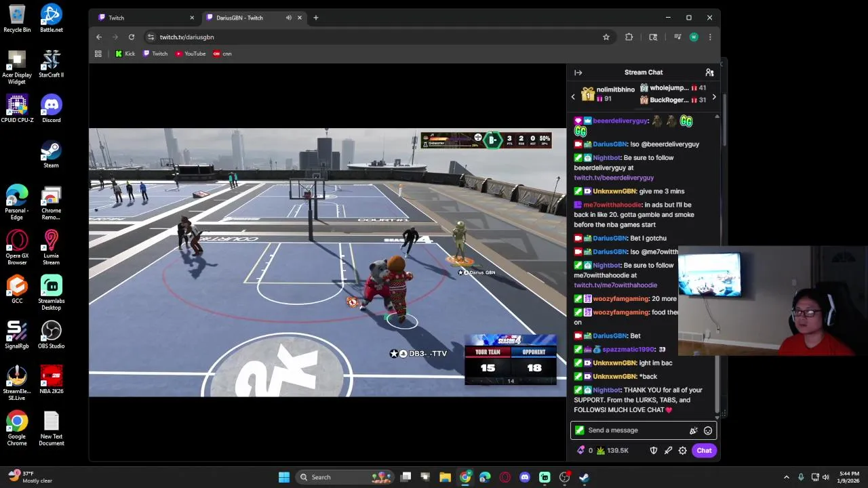Open the Windows Start menu
The image size is (868, 488).
(x=284, y=477)
